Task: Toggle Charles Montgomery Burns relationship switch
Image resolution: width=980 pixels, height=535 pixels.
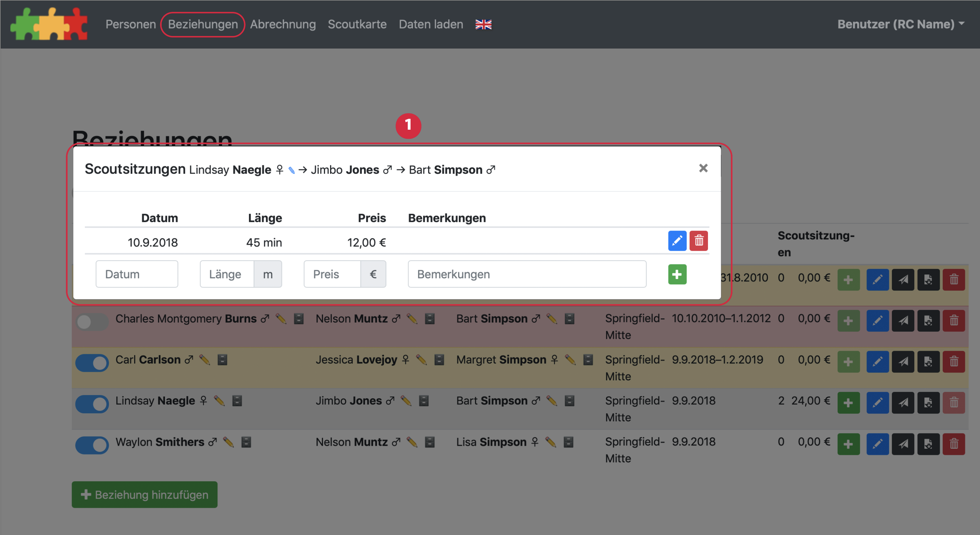Action: (x=92, y=322)
